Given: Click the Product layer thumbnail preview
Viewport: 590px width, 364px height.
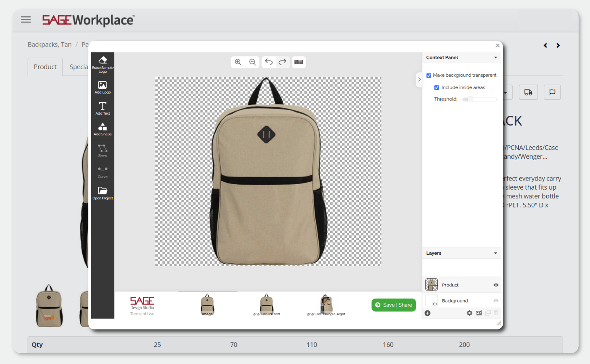Looking at the screenshot, I should click(432, 285).
